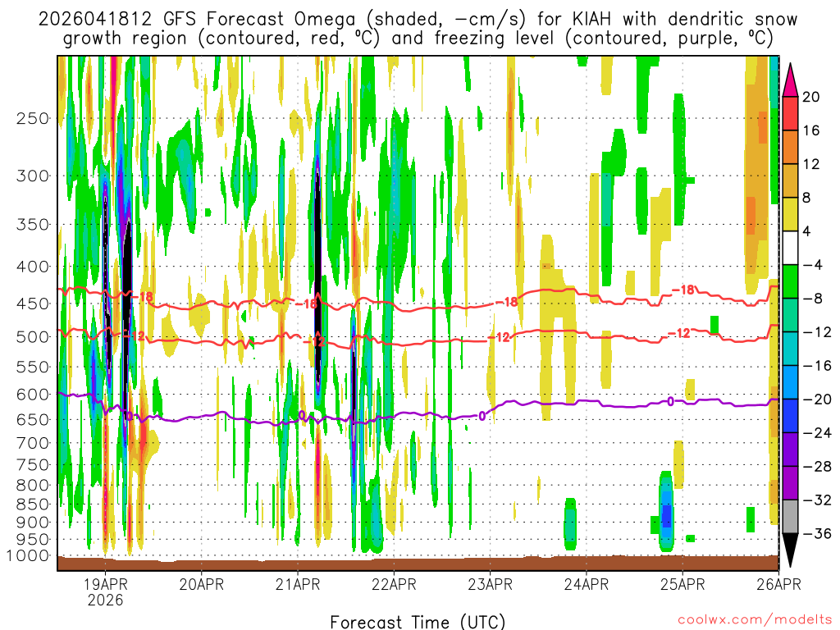This screenshot has height=630, width=840.
Task: Click the 20APR date label
Action: [x=202, y=584]
